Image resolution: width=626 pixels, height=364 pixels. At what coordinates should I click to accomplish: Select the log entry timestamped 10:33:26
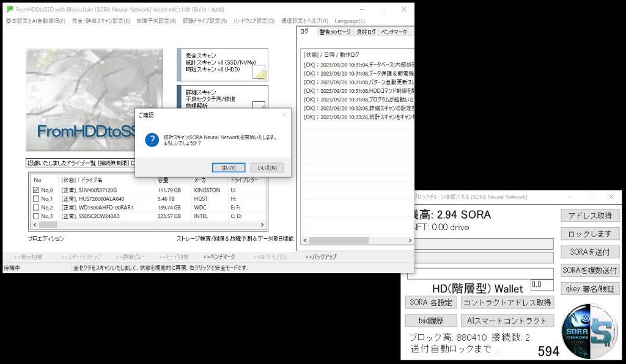[358, 117]
